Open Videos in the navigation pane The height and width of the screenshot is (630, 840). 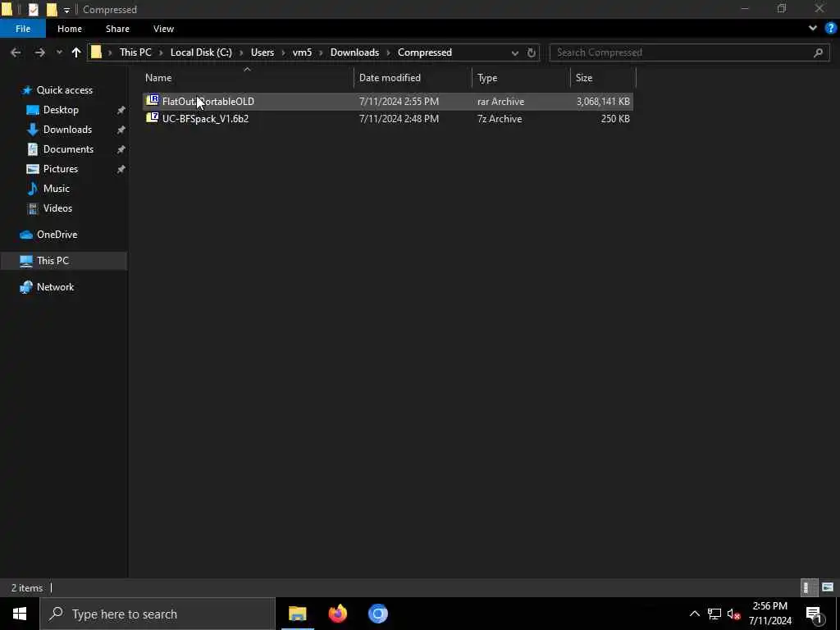point(57,208)
